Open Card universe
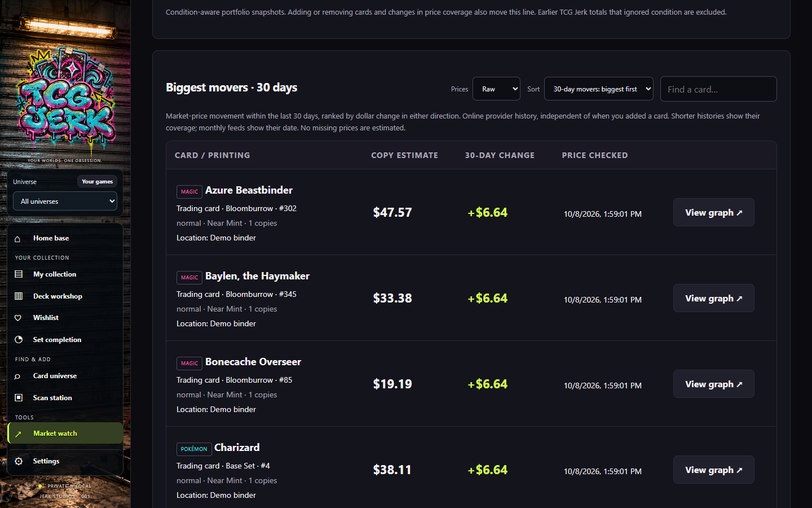Image resolution: width=812 pixels, height=508 pixels. click(x=65, y=376)
